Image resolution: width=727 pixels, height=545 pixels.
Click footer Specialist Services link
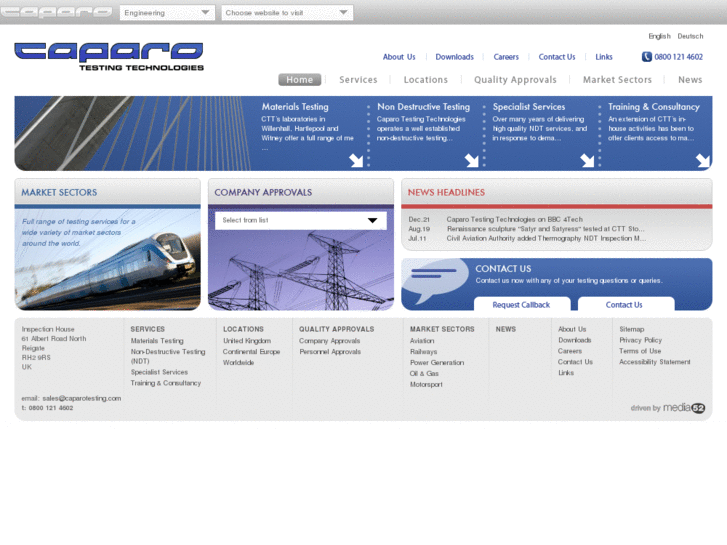pyautogui.click(x=159, y=372)
